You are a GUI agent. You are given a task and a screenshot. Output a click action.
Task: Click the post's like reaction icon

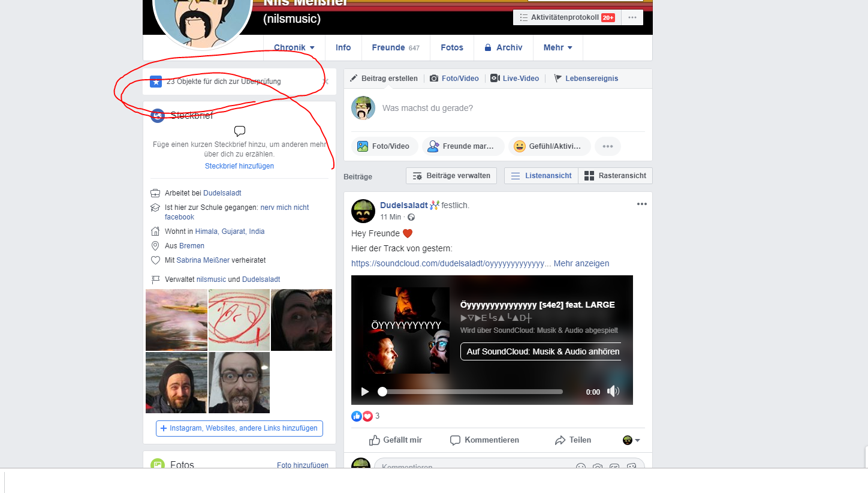click(x=357, y=416)
